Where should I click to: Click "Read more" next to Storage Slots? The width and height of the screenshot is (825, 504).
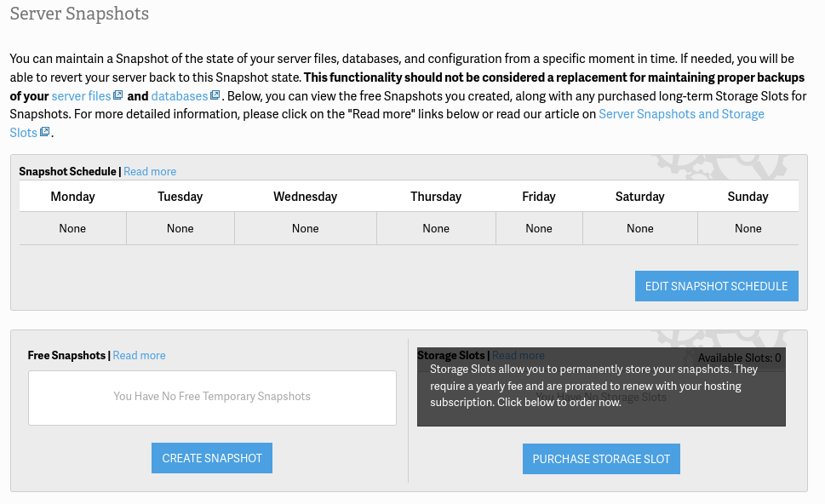(518, 355)
